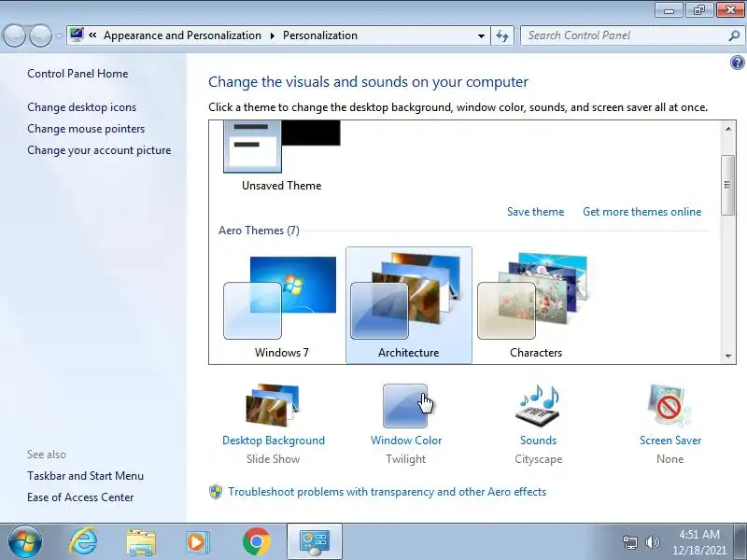Open Change your account picture

pos(99,150)
